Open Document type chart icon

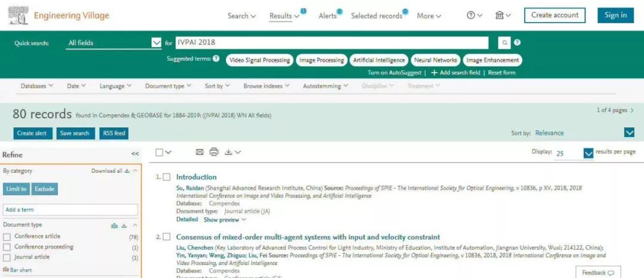114,226
